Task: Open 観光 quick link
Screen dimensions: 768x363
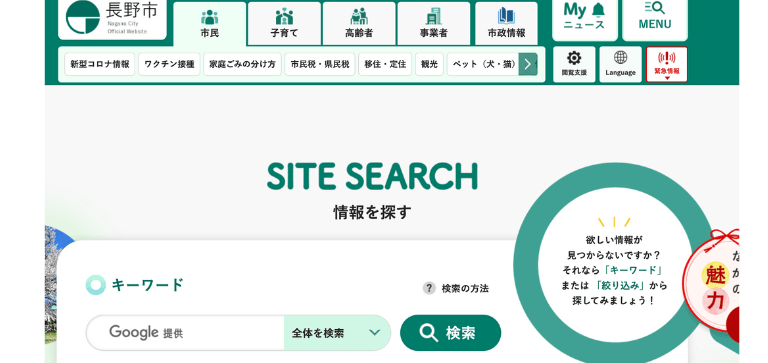Action: [x=430, y=64]
